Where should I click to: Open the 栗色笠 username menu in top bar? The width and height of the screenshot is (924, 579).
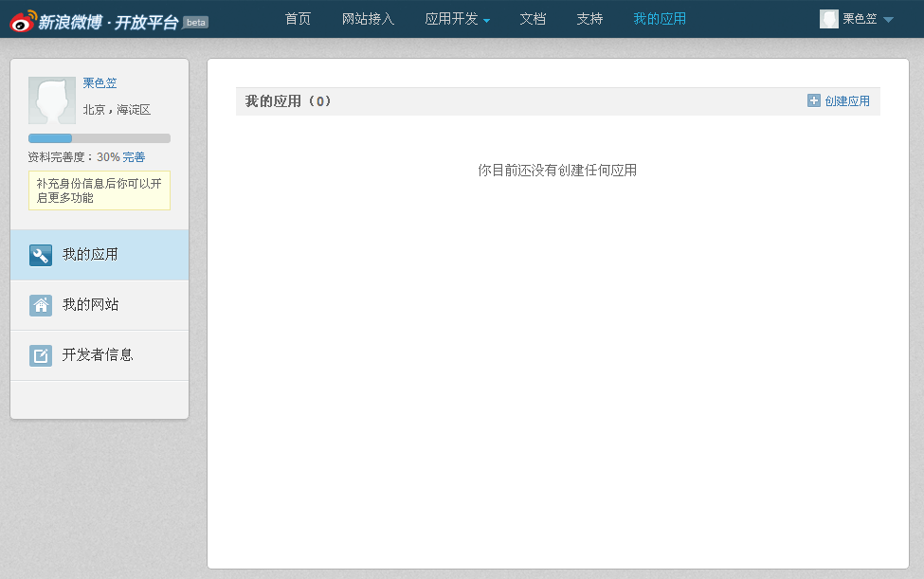coord(860,19)
